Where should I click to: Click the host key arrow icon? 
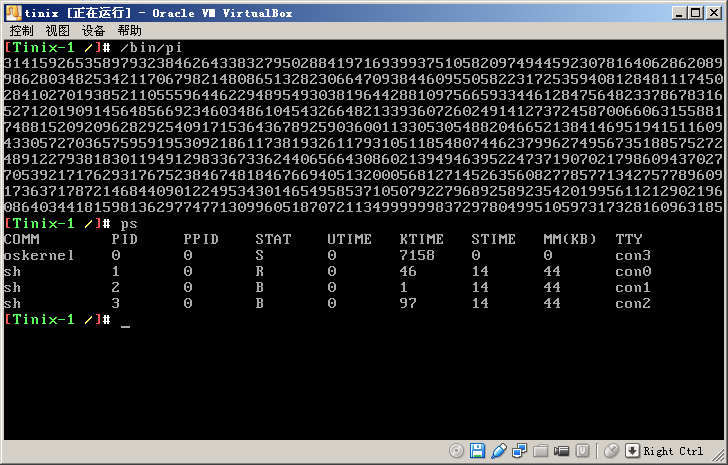click(632, 451)
